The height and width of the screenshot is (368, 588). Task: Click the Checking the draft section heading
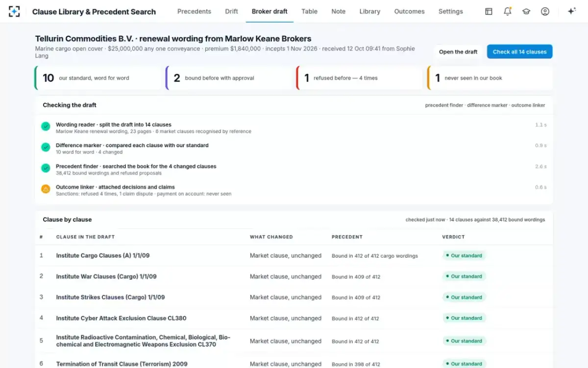(70, 105)
